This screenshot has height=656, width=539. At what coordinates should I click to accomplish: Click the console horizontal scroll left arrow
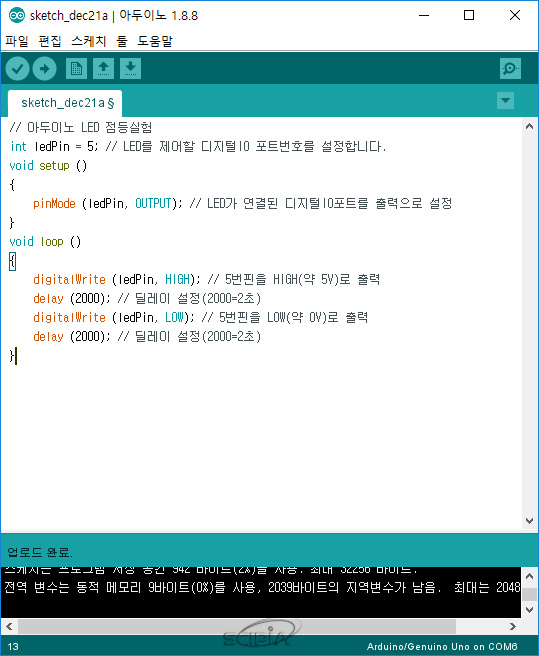click(9, 626)
